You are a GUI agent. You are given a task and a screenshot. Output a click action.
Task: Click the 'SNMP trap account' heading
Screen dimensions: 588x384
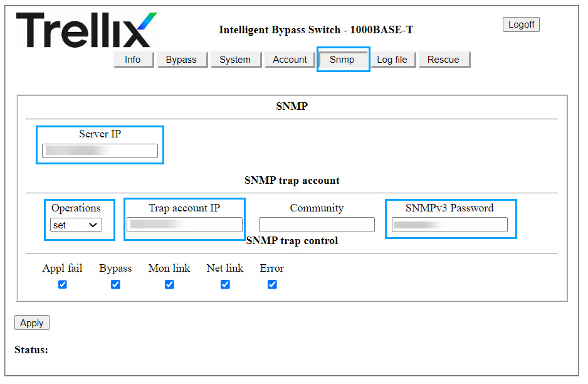291,180
